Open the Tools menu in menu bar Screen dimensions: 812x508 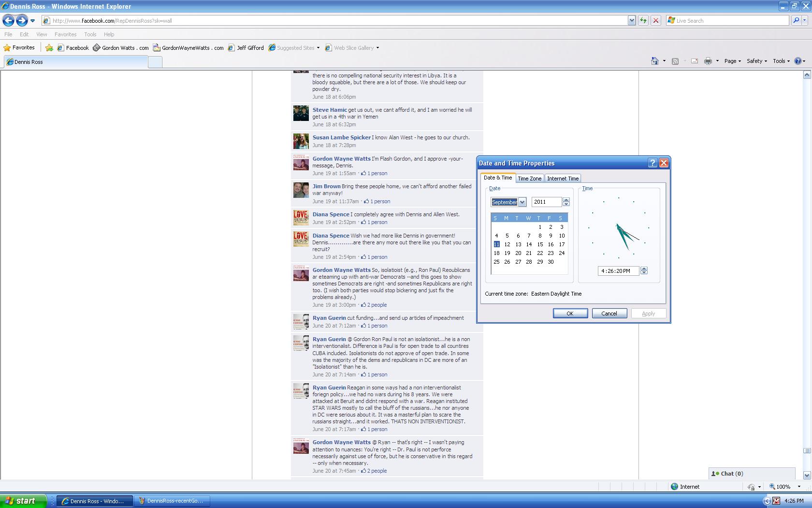[90, 34]
